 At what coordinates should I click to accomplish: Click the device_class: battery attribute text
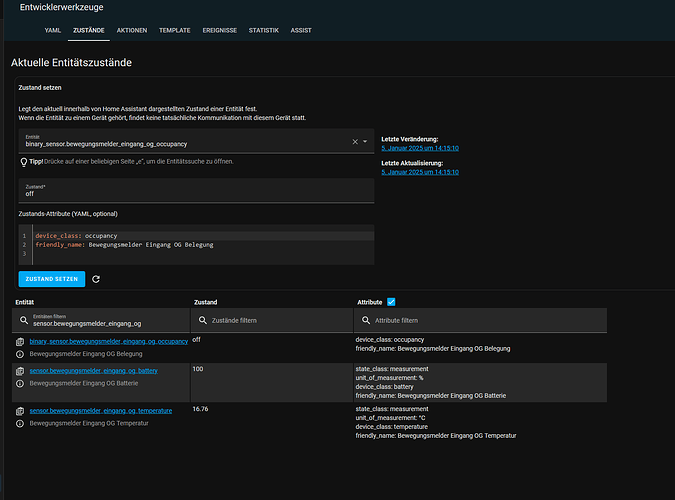tap(384, 387)
